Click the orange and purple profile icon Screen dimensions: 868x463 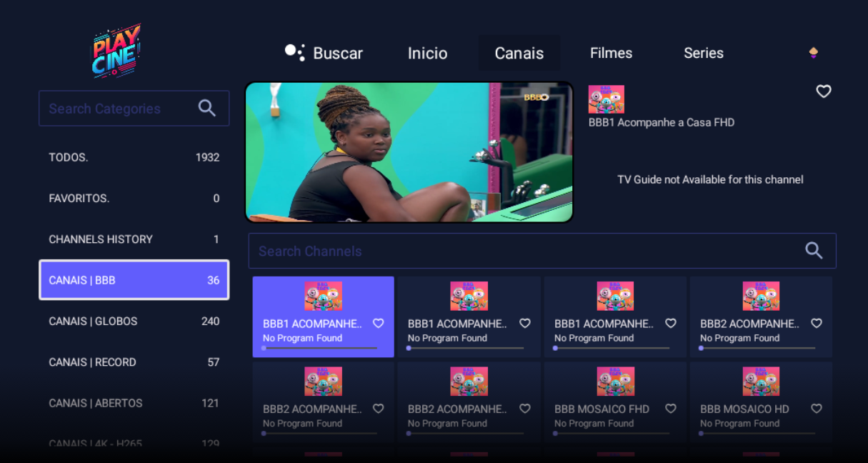click(x=813, y=53)
